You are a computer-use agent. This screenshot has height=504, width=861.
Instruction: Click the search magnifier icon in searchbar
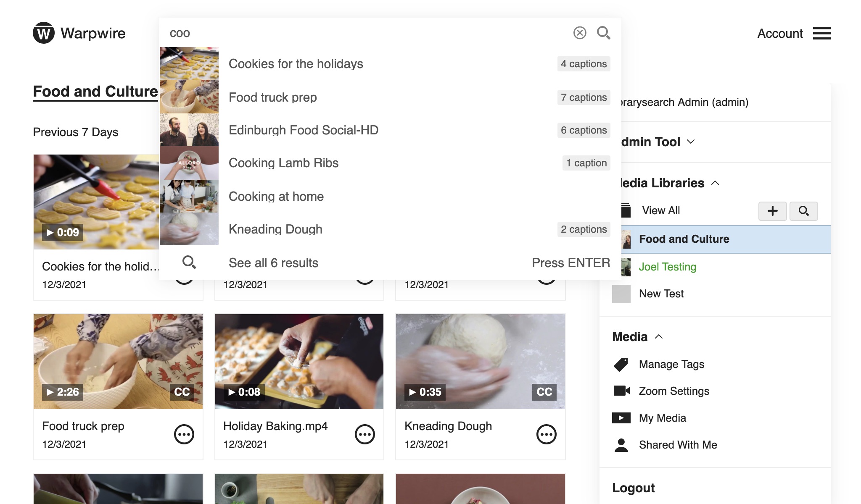(x=603, y=32)
